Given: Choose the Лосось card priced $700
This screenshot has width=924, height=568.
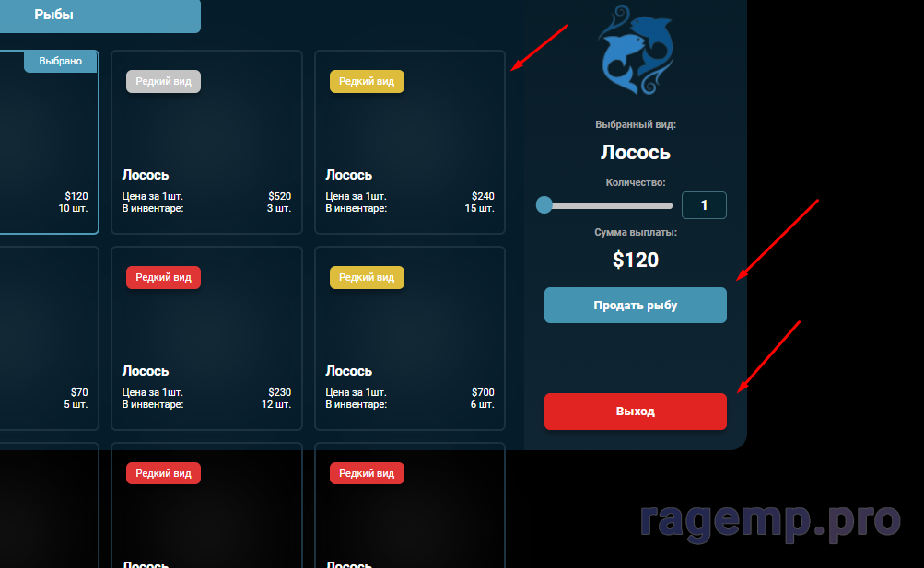Looking at the screenshot, I should [410, 338].
